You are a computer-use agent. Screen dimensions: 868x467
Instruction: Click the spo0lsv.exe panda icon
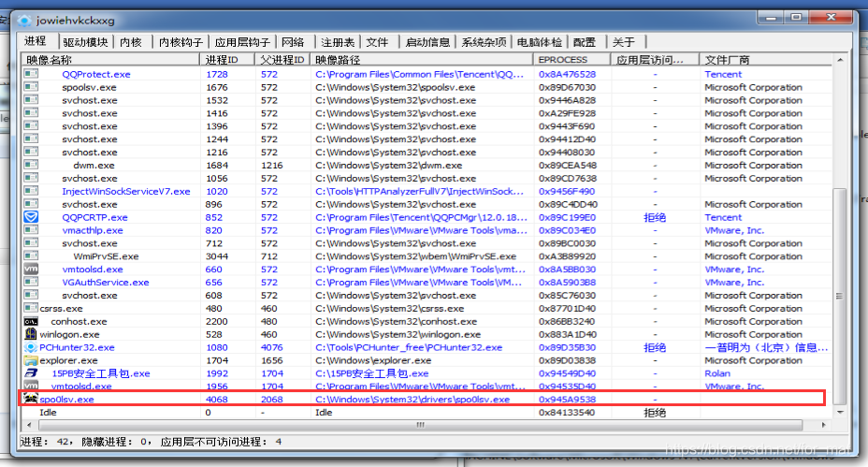coord(31,399)
